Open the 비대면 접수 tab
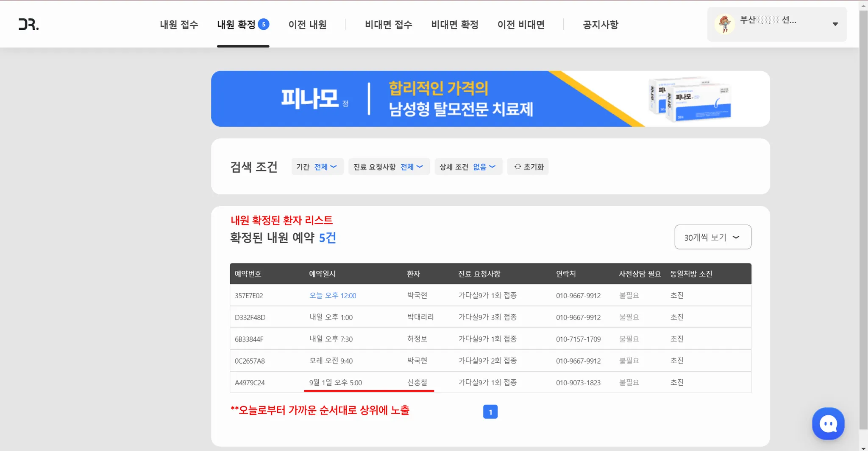Screen dimensions: 868x451 pyautogui.click(x=389, y=25)
